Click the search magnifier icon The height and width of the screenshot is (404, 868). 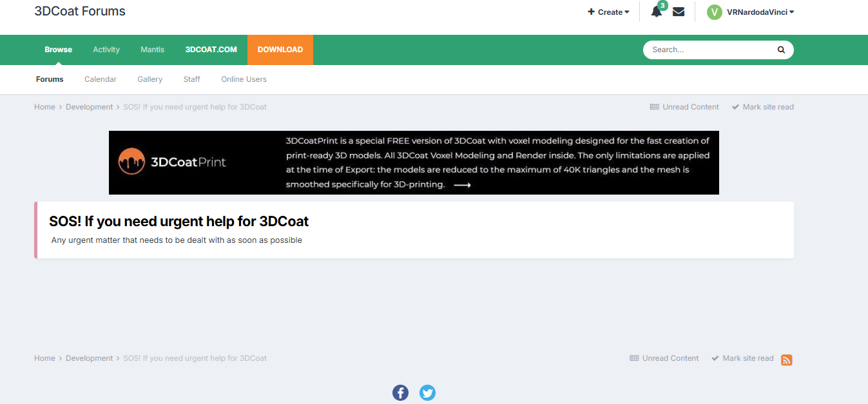tap(781, 50)
